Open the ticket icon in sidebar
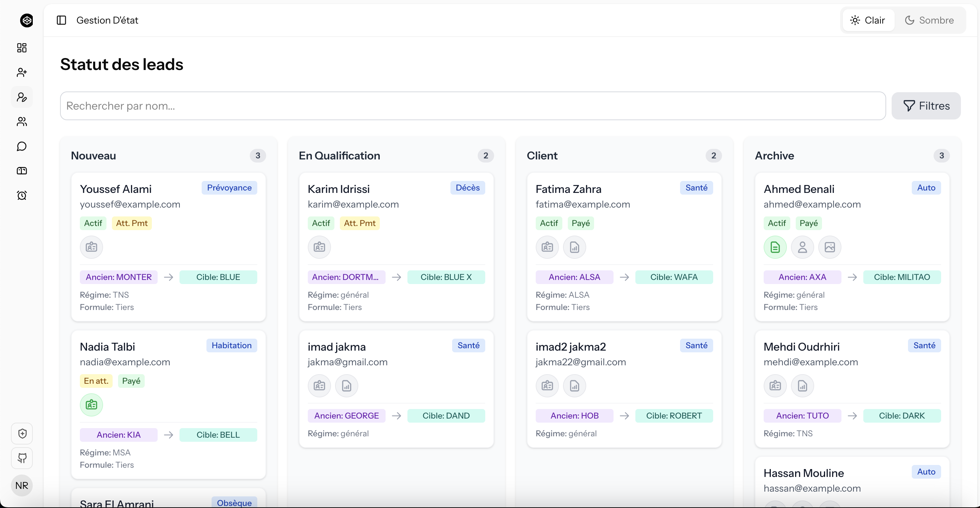 [x=22, y=171]
